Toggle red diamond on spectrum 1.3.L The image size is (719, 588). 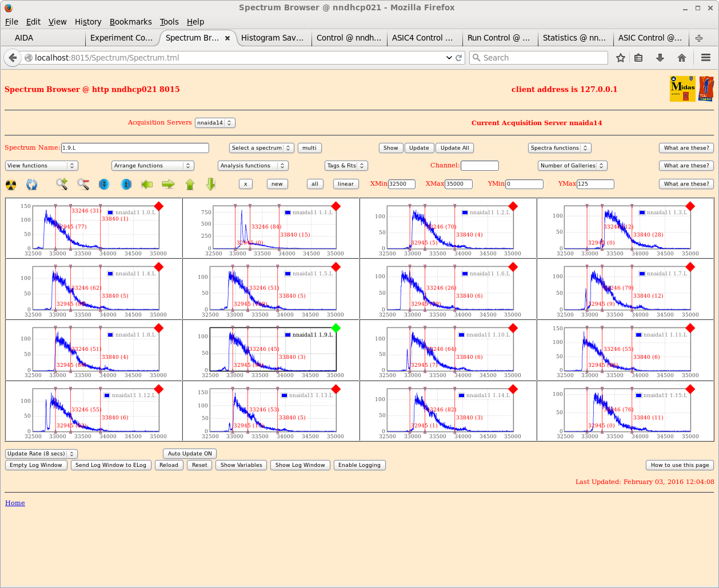click(x=690, y=206)
